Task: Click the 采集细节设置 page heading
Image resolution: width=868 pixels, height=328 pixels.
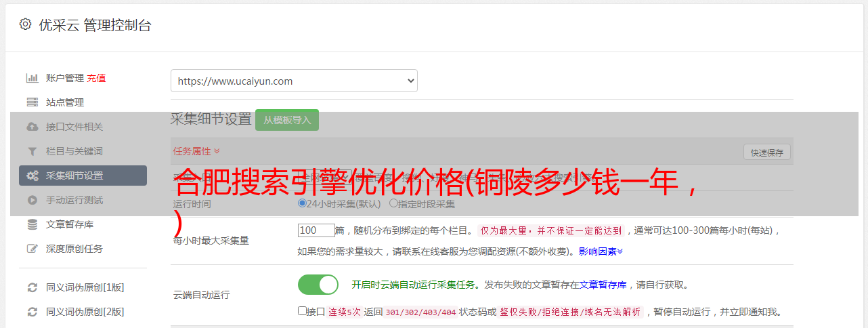Action: pos(211,119)
